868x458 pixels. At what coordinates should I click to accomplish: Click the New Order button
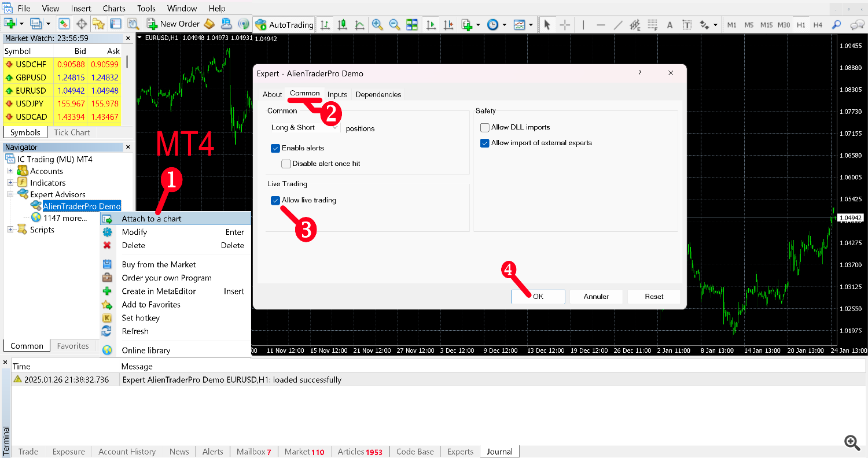click(x=174, y=24)
